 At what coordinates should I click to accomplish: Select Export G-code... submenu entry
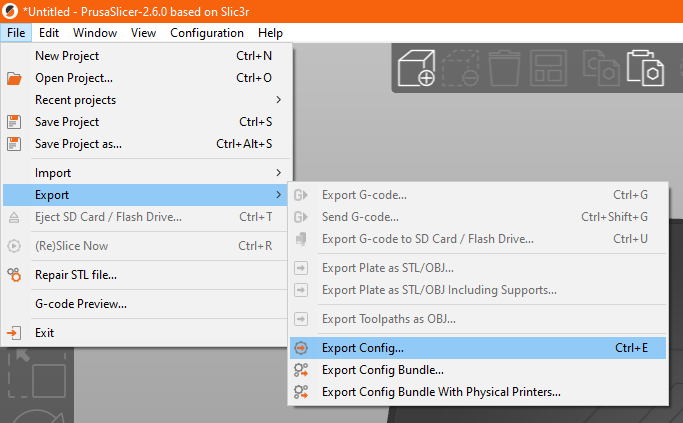click(x=478, y=195)
